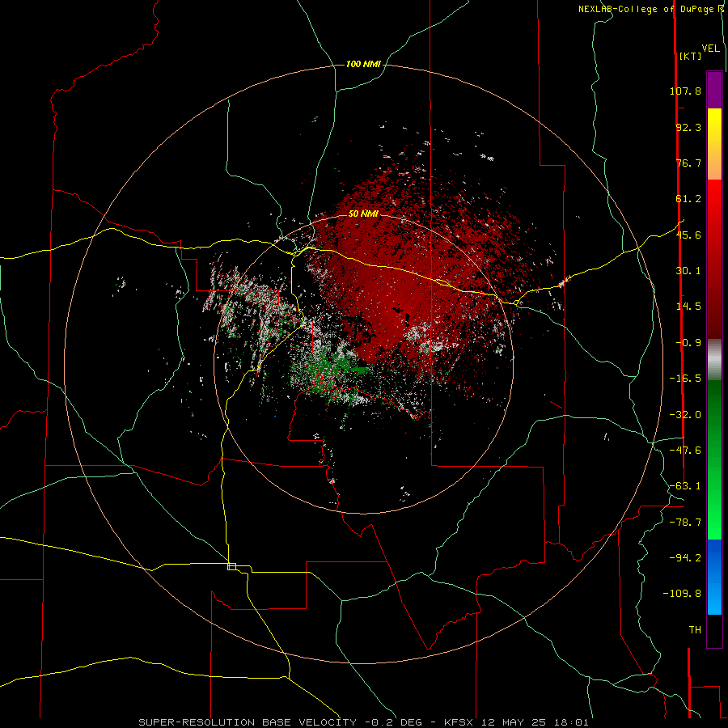
Task: Select the 61.2 value on velocity scale
Action: 688,199
